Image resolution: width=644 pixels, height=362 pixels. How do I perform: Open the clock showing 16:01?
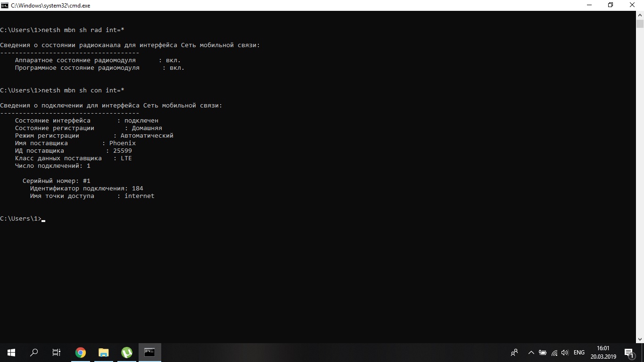coord(603,353)
